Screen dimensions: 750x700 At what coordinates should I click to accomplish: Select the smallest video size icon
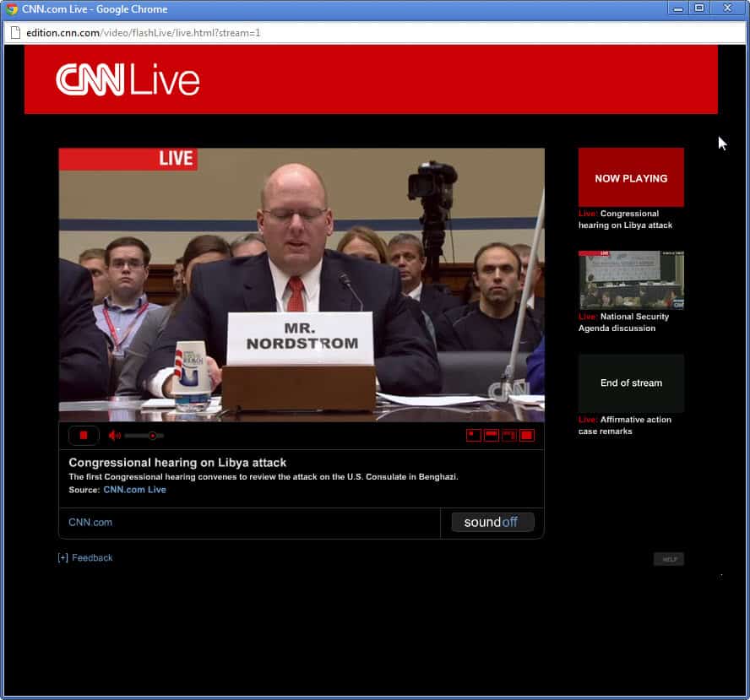pos(474,435)
